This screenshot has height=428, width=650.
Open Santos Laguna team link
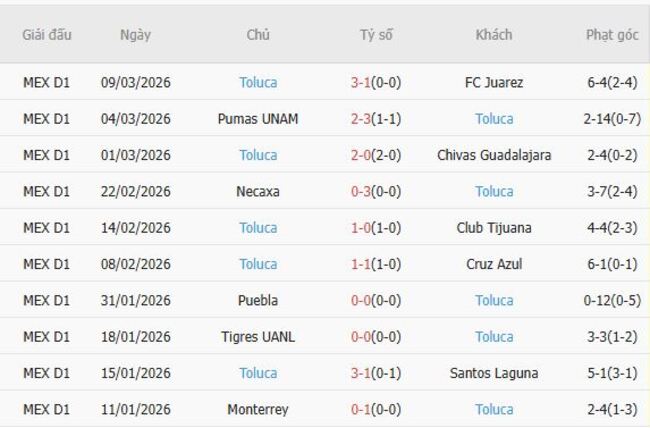(494, 373)
